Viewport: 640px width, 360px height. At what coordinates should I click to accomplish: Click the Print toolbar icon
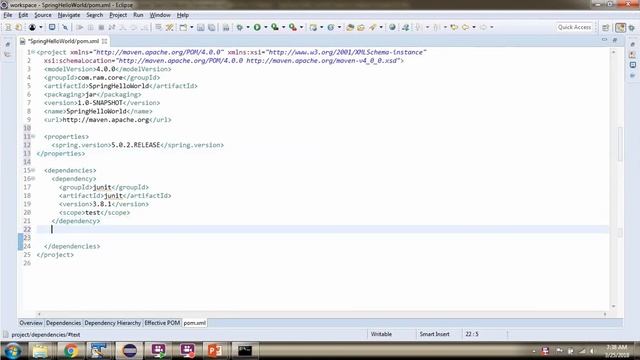pyautogui.click(x=226, y=27)
